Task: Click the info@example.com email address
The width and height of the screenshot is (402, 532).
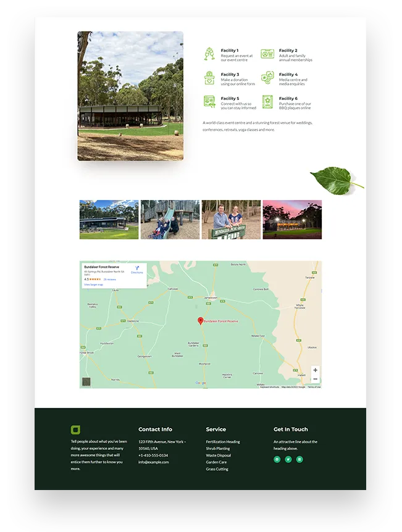Action: click(154, 462)
